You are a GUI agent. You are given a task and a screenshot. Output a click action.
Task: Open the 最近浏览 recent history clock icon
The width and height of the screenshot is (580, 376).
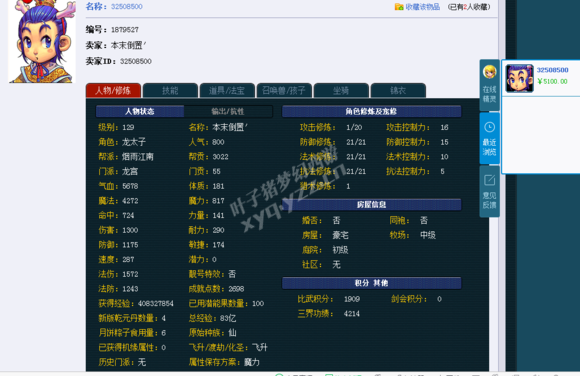coord(489,127)
